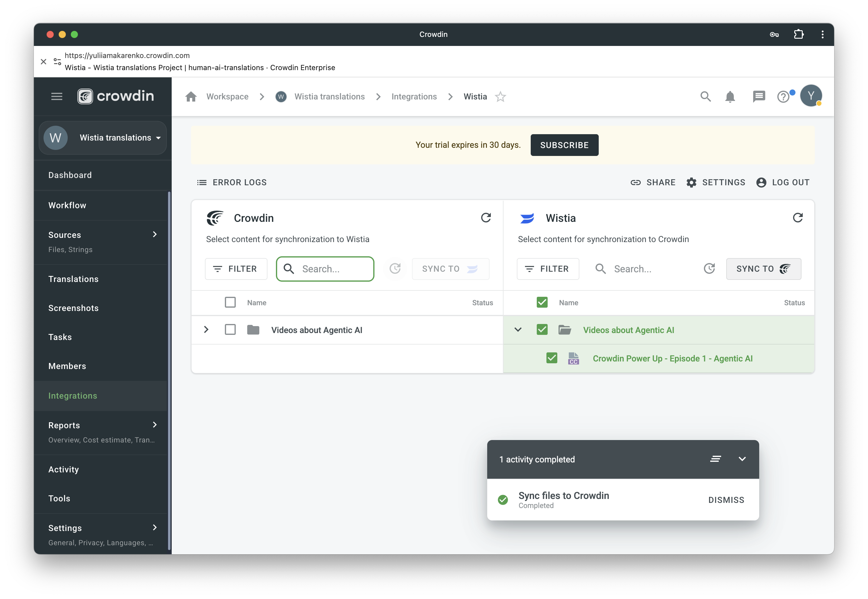The width and height of the screenshot is (868, 599).
Task: Expand the Sources sidebar section
Action: [x=155, y=235]
